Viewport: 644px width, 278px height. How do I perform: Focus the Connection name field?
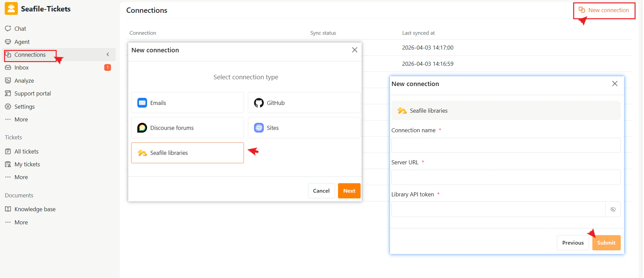coord(506,145)
